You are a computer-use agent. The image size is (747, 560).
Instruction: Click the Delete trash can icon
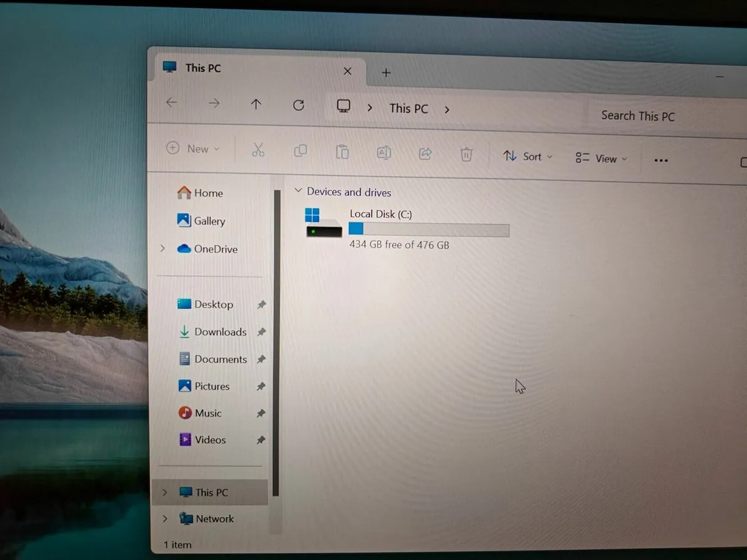click(466, 154)
